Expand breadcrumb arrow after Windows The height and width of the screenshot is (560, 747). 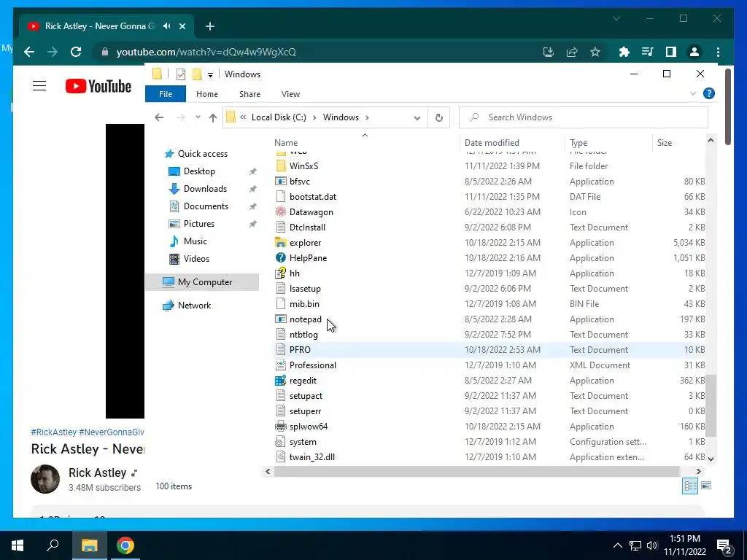[367, 117]
